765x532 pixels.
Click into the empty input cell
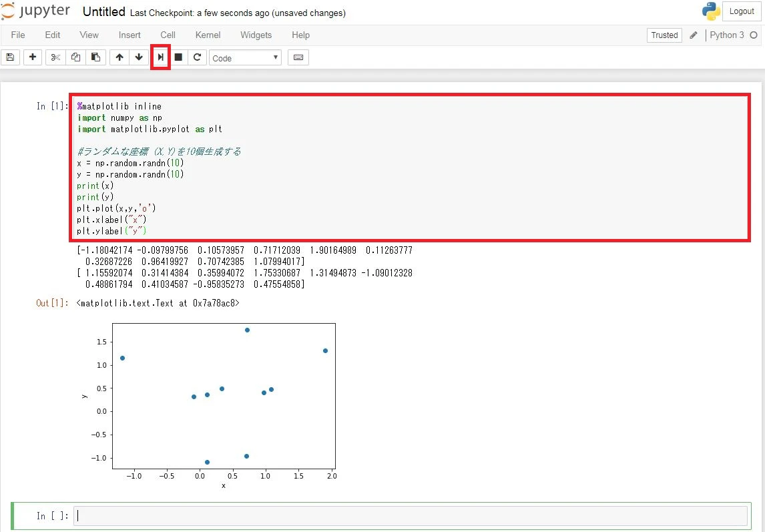[x=411, y=516]
